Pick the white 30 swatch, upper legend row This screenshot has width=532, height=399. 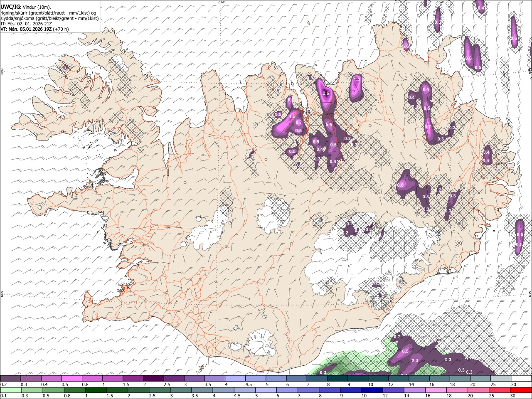(x=521, y=379)
